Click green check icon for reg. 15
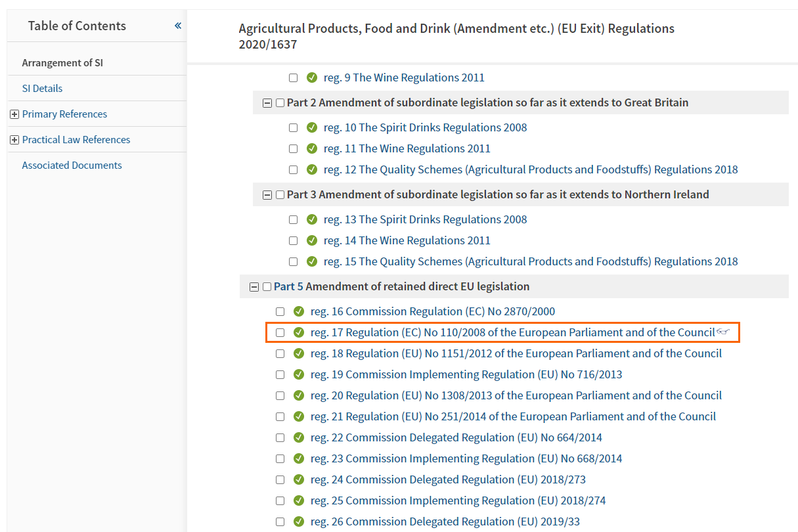798x532 pixels. point(312,261)
